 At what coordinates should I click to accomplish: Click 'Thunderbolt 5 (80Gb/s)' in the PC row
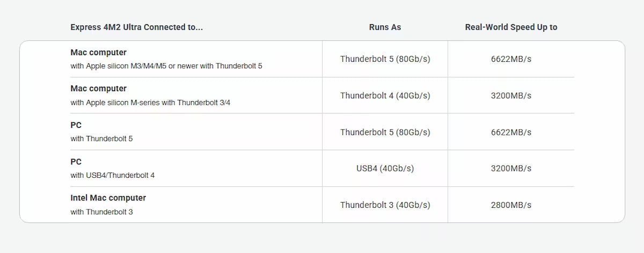click(385, 132)
